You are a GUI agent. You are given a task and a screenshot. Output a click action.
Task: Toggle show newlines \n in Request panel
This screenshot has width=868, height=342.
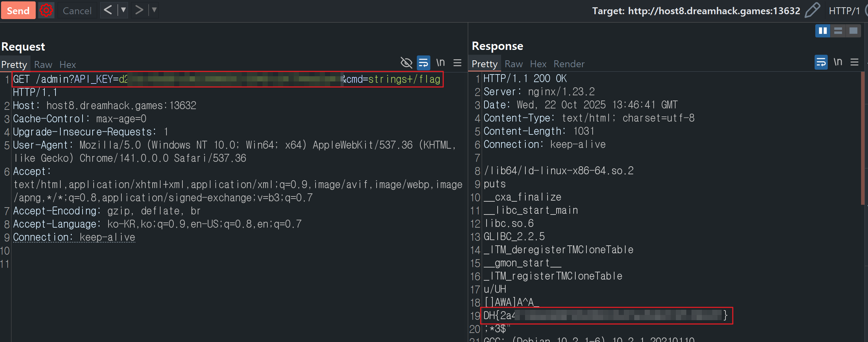click(440, 63)
